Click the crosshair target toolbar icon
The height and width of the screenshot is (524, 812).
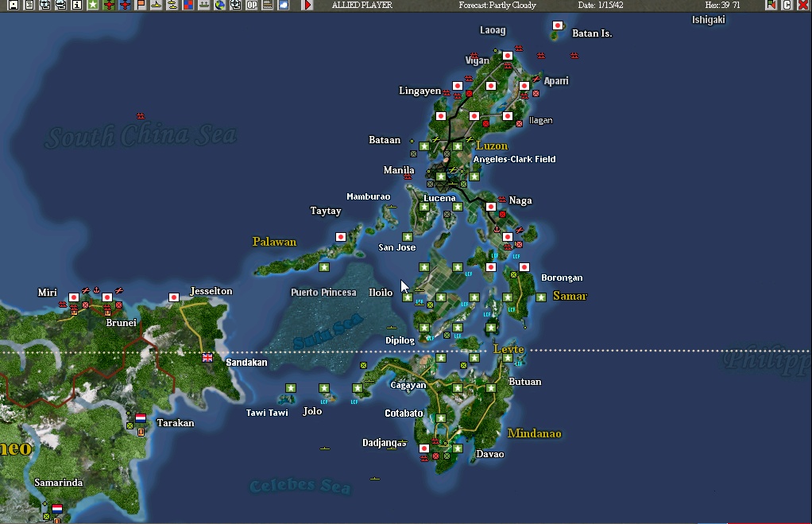click(x=236, y=5)
